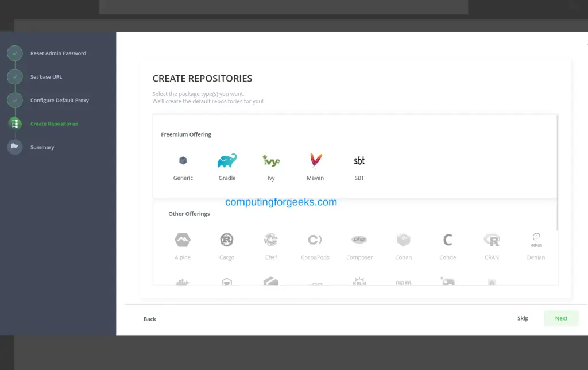Click the package list vertical scrollbar

coord(557,173)
